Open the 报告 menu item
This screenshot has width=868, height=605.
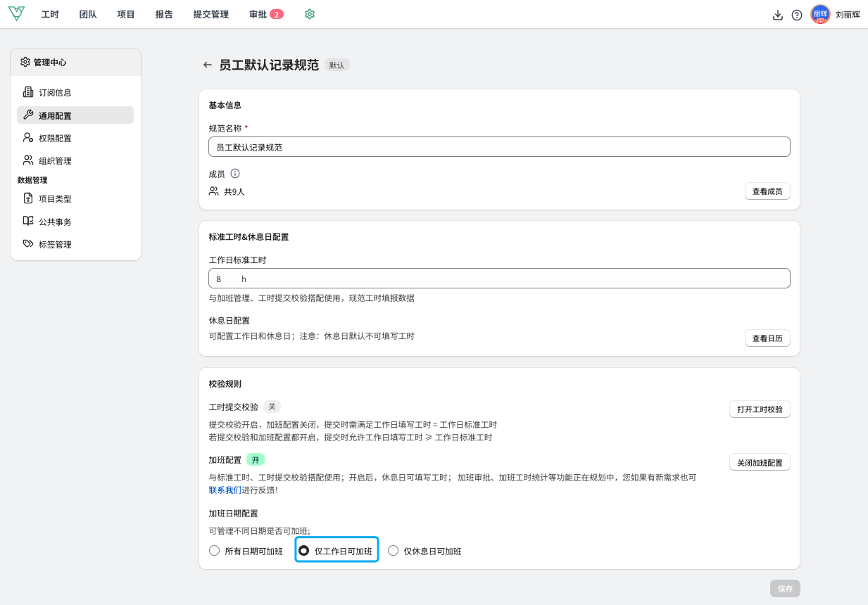coord(164,14)
